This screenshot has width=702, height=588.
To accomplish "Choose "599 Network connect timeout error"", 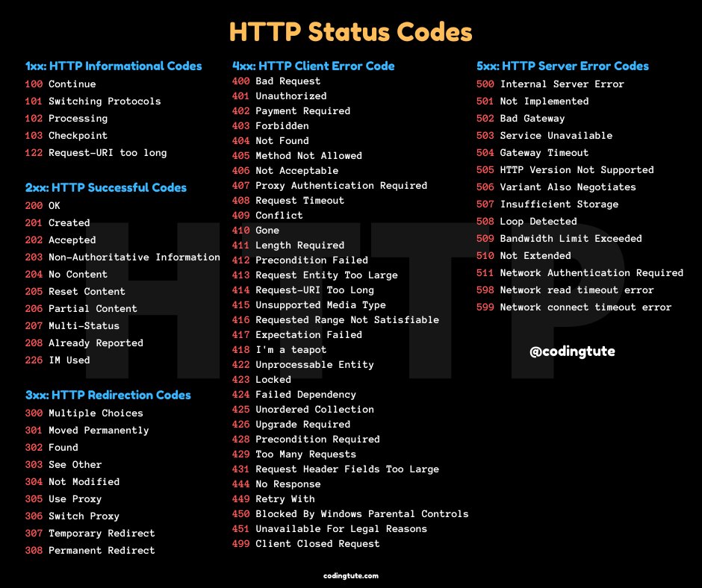I will coord(574,307).
